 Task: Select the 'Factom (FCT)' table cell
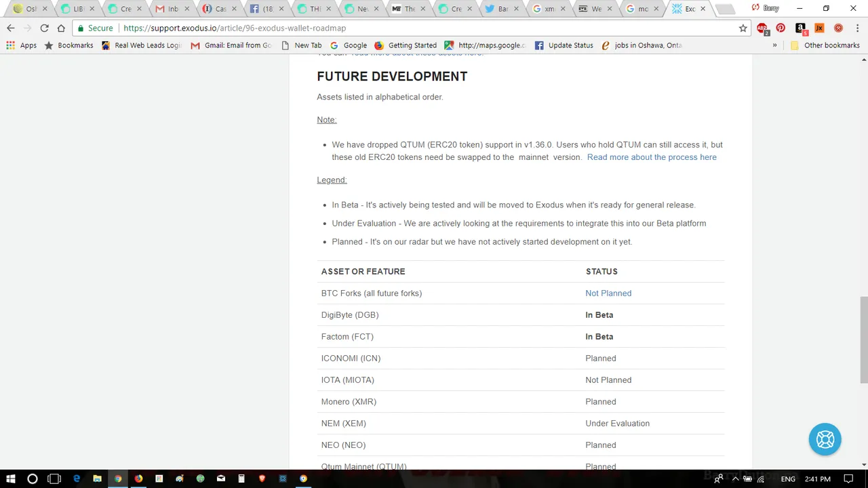[347, 337]
